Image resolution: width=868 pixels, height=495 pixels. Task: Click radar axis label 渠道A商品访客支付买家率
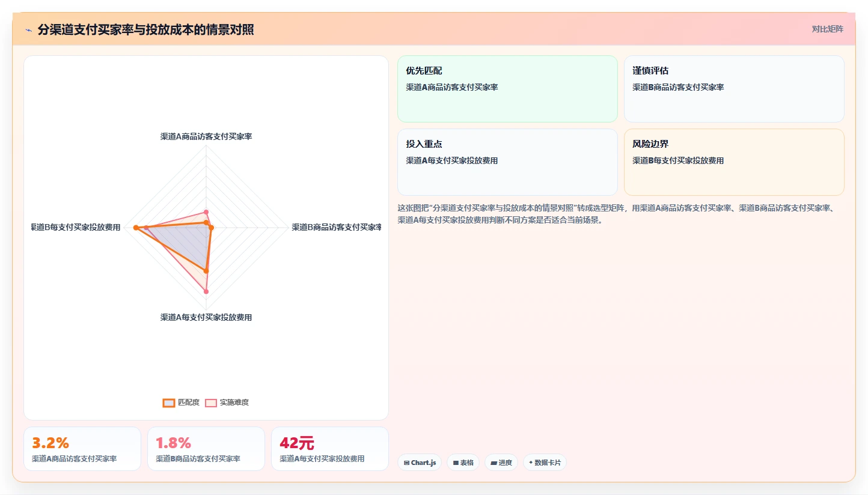coord(206,136)
